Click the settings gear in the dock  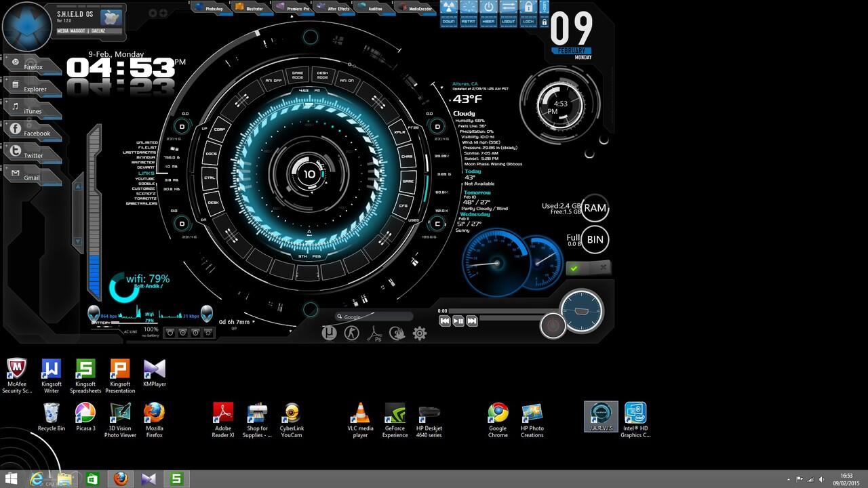point(420,333)
